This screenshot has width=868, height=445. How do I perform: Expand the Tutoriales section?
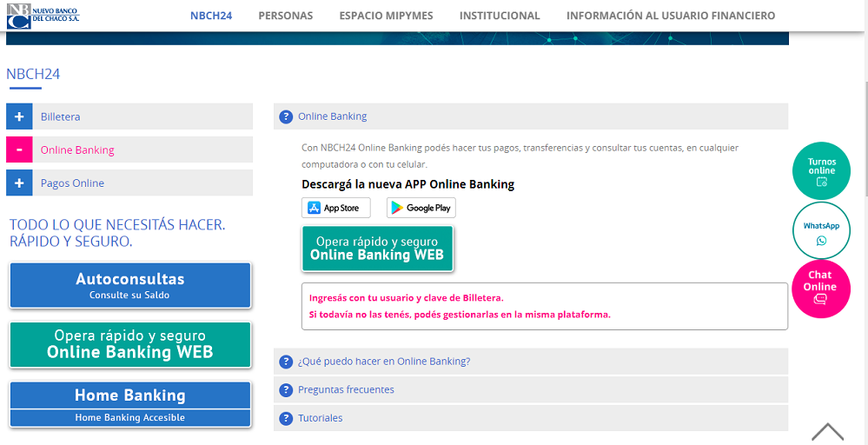coord(531,418)
